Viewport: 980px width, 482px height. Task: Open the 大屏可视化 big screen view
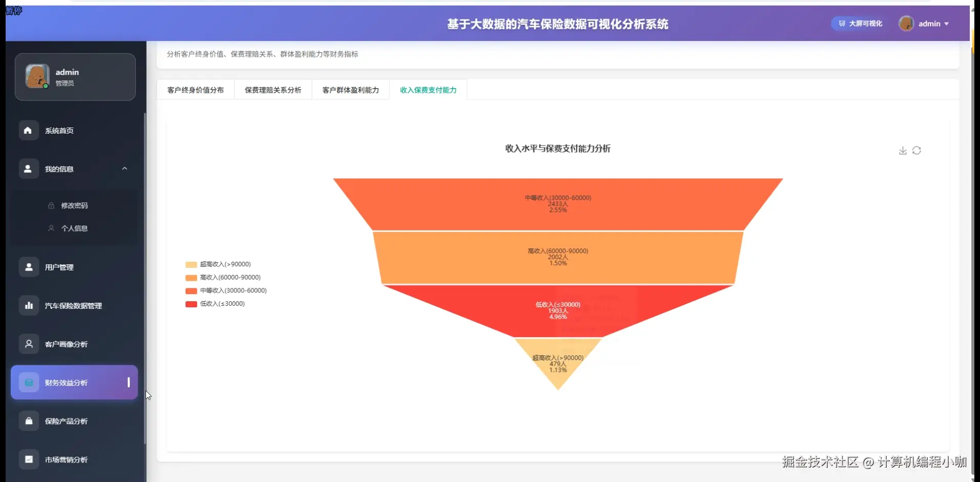pos(860,24)
